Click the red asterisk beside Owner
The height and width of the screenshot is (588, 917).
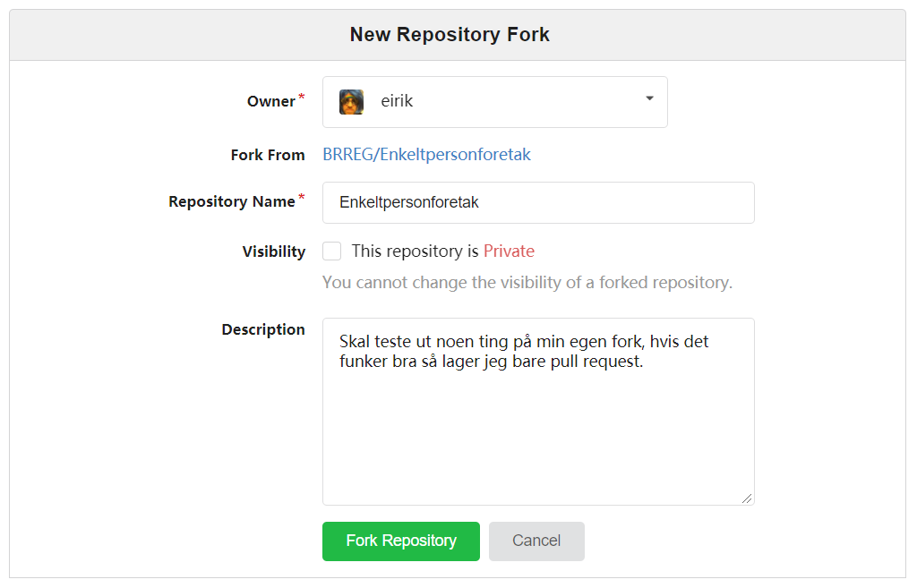pos(302,97)
